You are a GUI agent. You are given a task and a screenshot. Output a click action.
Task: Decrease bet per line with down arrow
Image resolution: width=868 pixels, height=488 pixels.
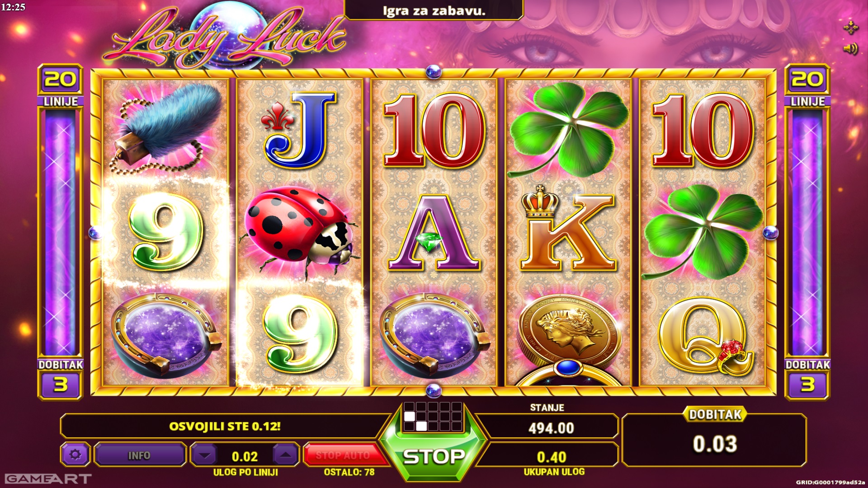(x=205, y=455)
